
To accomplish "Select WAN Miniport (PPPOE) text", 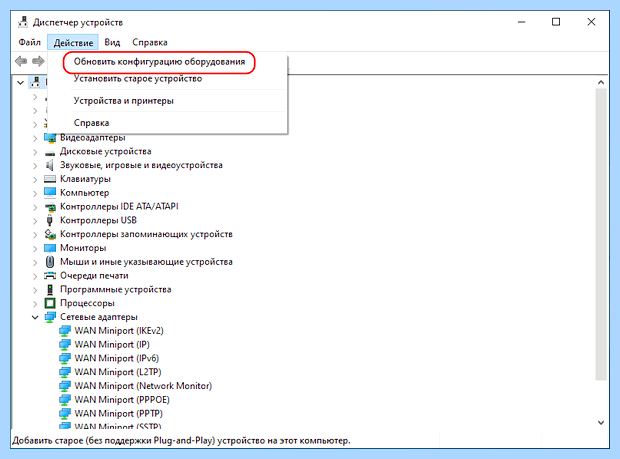I will tap(122, 400).
